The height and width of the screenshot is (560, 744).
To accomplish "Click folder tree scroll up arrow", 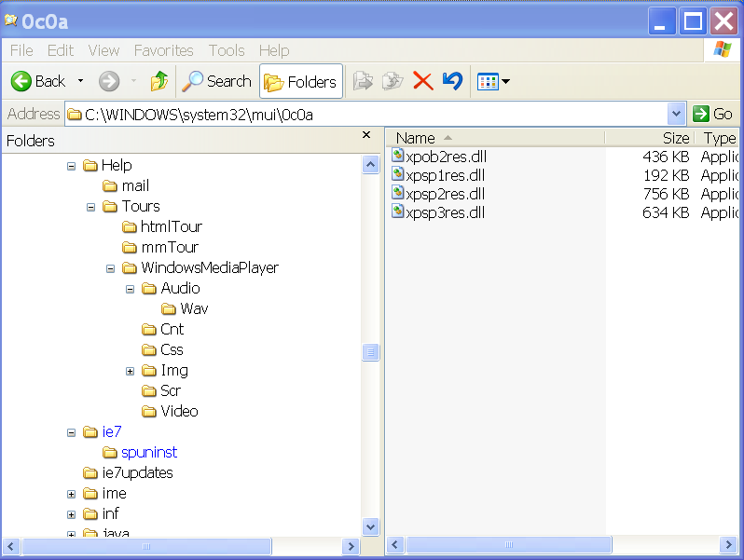I will coord(370,165).
